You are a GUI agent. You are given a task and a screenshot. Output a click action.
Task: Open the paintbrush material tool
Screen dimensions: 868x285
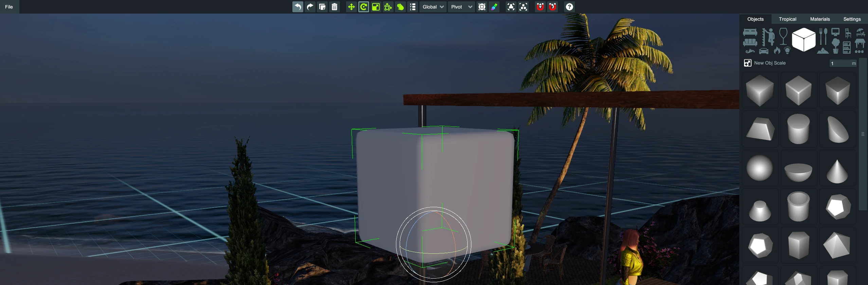[x=494, y=7]
